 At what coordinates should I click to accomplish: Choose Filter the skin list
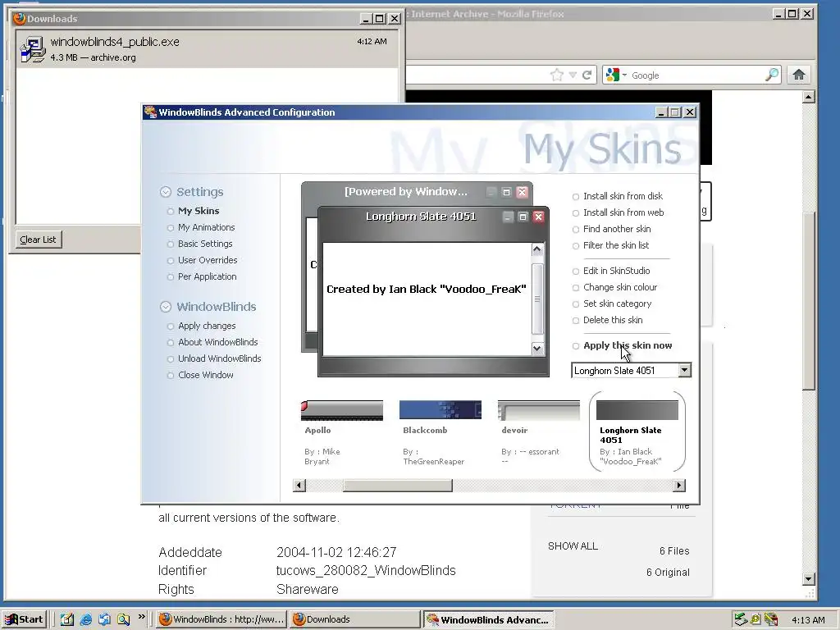615,245
